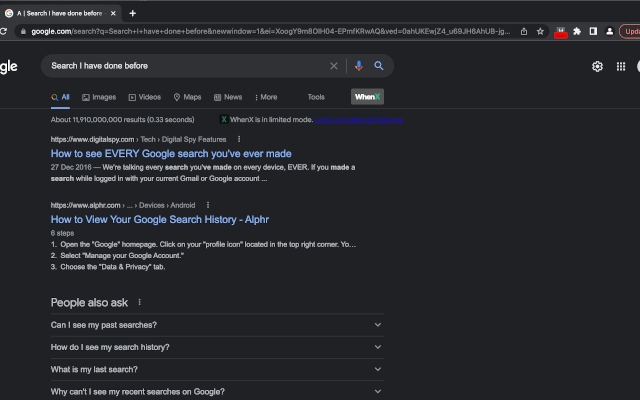Click the '6 steps' text under Alphr result
This screenshot has height=400, width=640.
62,233
